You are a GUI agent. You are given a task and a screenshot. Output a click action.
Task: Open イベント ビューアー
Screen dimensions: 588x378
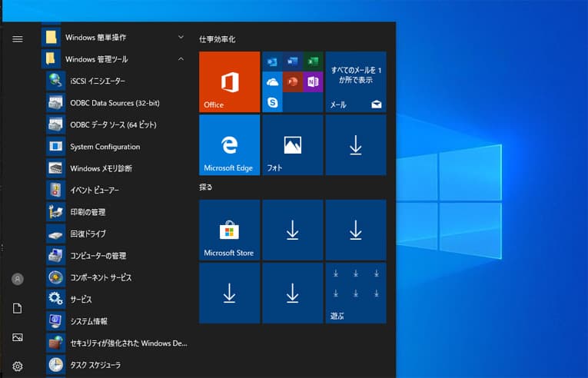tap(94, 190)
